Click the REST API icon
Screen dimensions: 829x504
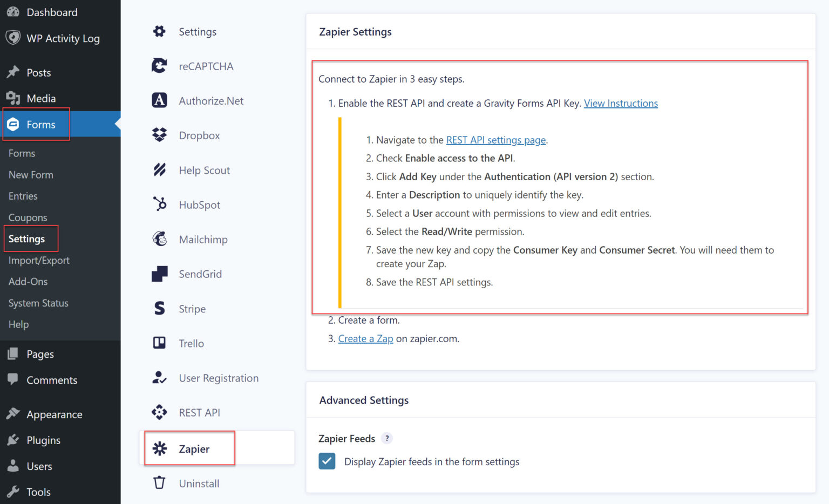pos(159,412)
